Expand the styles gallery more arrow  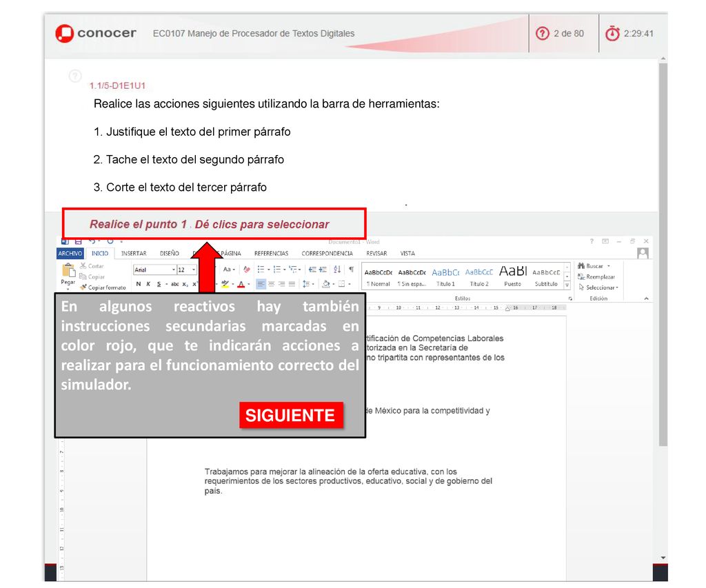[x=567, y=285]
